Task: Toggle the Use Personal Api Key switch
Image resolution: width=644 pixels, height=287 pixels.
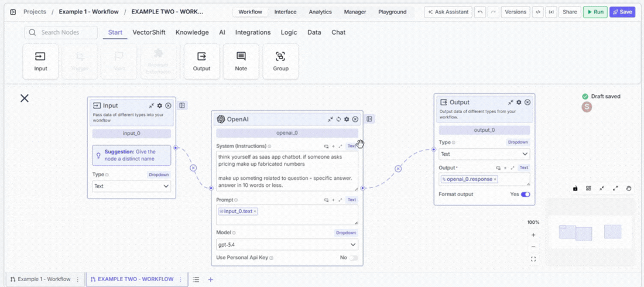Action: (353, 258)
